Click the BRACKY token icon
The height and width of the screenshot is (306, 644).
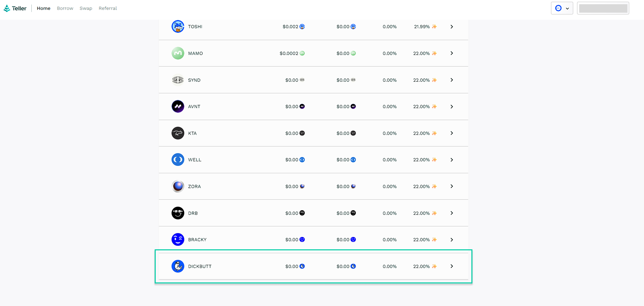pos(178,240)
